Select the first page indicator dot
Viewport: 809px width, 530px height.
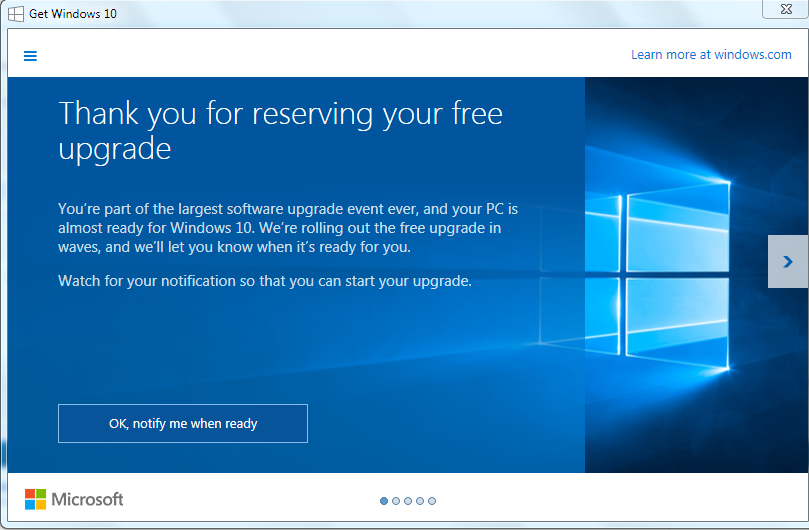tap(384, 501)
